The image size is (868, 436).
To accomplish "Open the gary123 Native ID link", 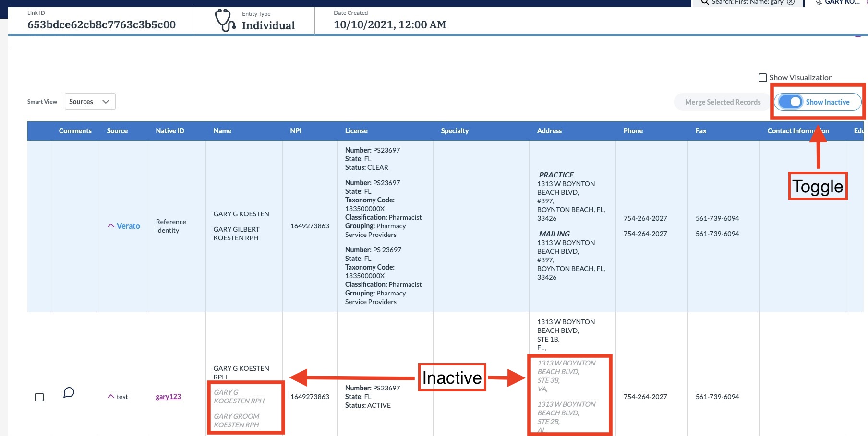I will click(x=168, y=397).
